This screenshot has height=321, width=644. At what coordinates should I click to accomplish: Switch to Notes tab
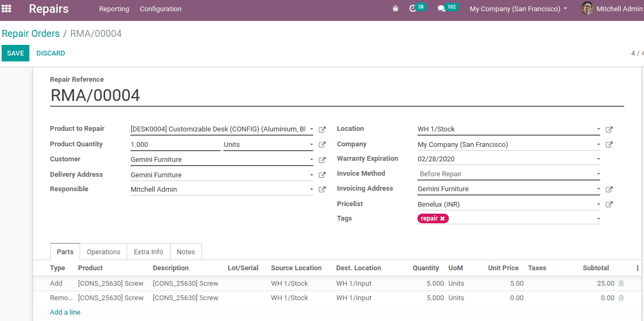pos(186,252)
